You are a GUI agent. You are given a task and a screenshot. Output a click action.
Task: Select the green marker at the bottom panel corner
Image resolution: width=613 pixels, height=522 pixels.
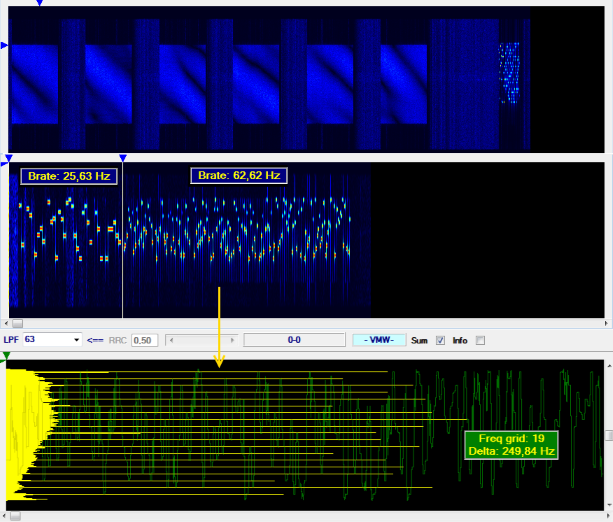[x=5, y=356]
